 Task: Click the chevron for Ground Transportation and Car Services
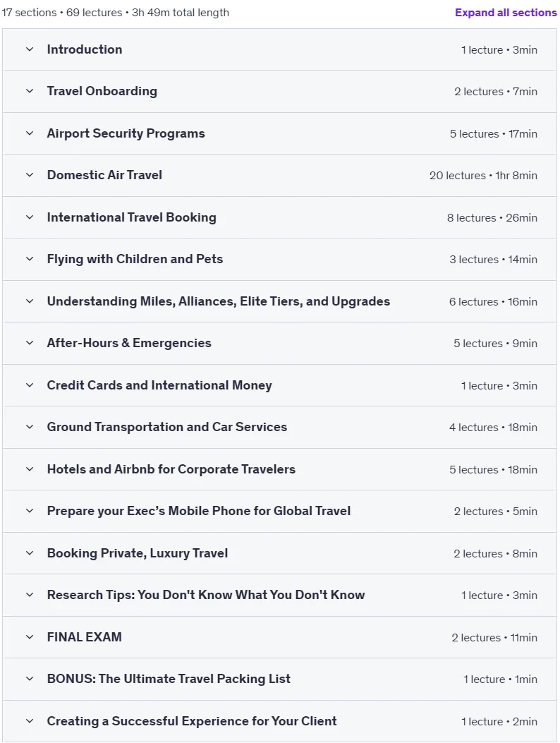click(30, 426)
